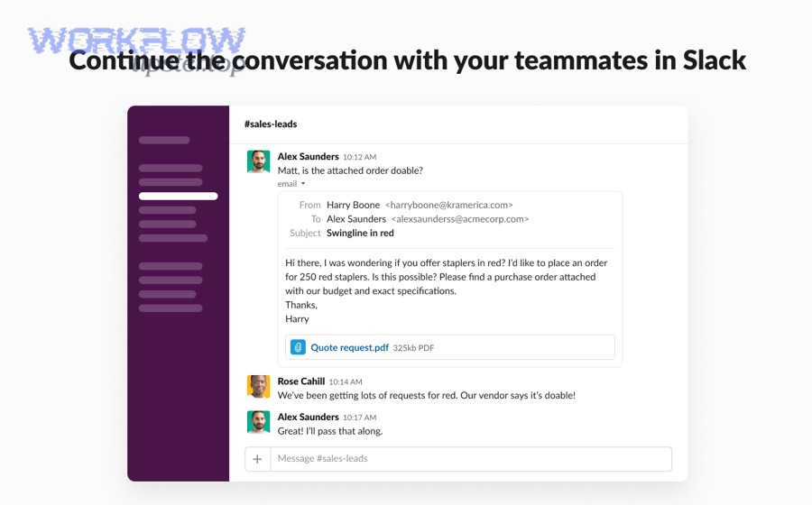Viewport: 812px width, 505px height.
Task: Select the #sales-leads channel header
Action: [x=271, y=124]
